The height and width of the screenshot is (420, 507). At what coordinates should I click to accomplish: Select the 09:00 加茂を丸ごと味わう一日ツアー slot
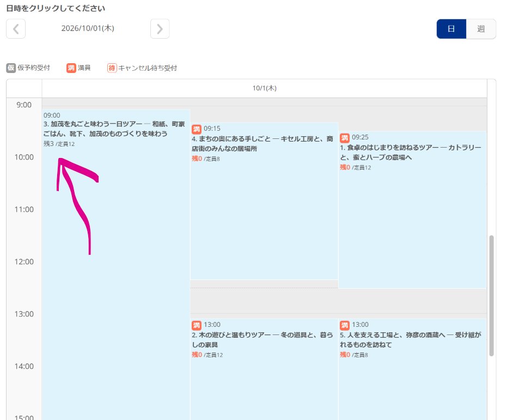point(116,265)
